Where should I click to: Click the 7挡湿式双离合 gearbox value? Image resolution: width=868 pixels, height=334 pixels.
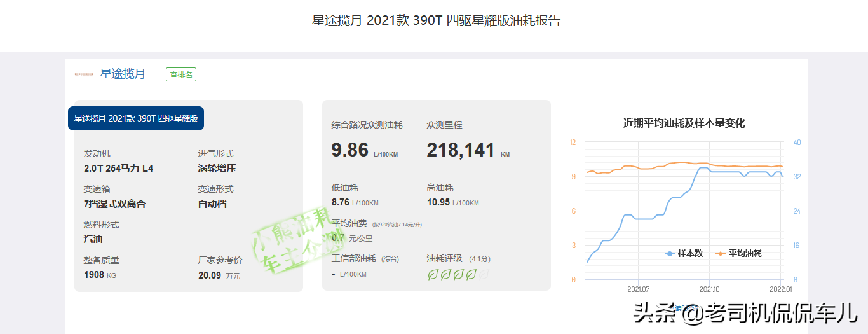pos(114,204)
